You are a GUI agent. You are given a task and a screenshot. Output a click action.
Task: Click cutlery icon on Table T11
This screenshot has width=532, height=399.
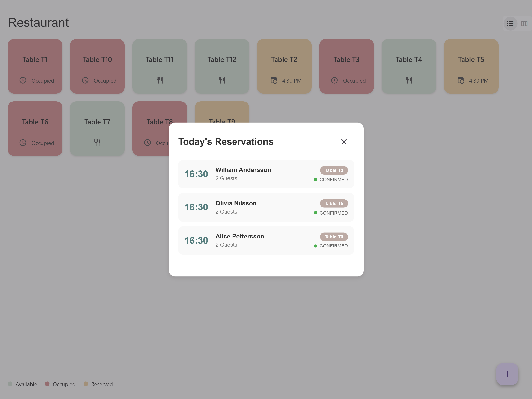point(159,80)
